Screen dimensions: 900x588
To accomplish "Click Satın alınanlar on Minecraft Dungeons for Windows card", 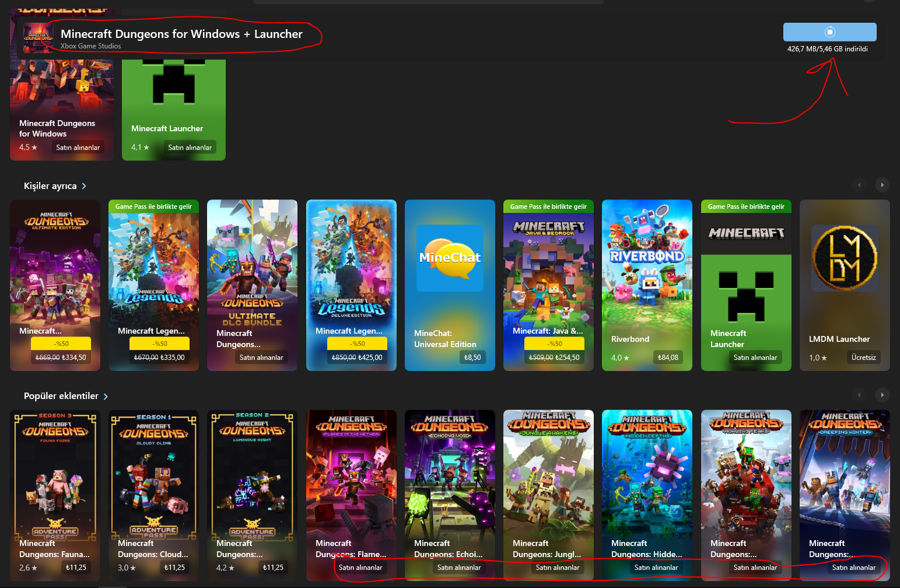I will 78,148.
